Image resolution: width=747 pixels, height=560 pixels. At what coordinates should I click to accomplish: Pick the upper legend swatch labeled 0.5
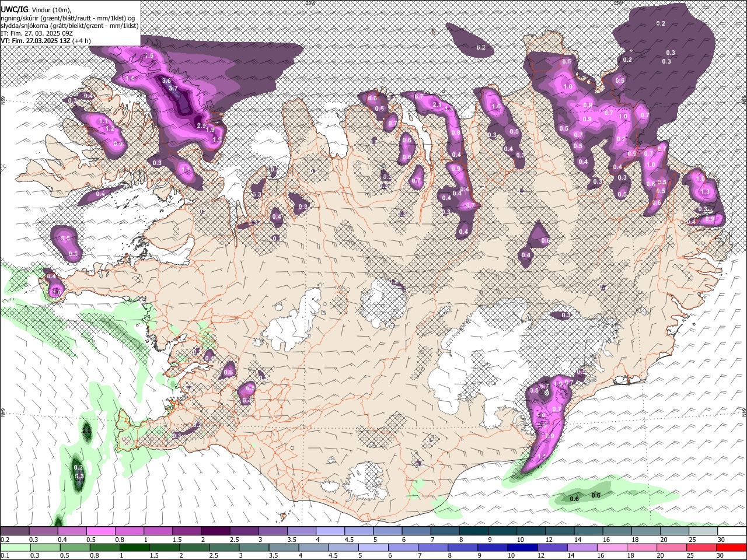[x=100, y=531]
